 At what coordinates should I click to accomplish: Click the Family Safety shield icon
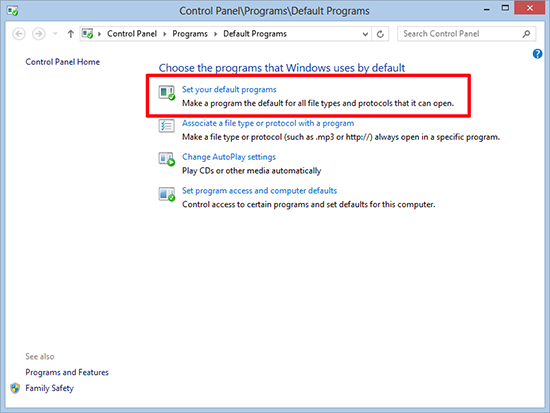tap(15, 388)
